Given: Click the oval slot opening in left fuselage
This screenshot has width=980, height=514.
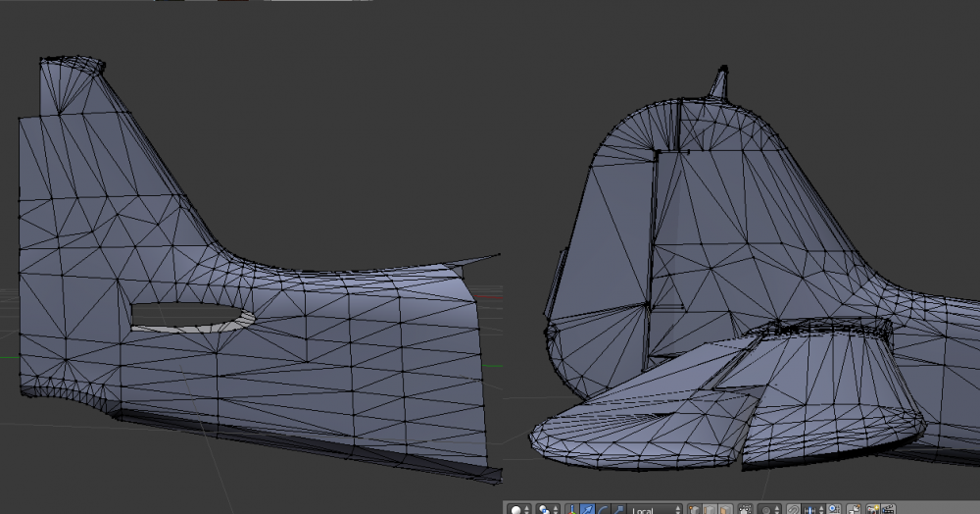Looking at the screenshot, I should 186,314.
